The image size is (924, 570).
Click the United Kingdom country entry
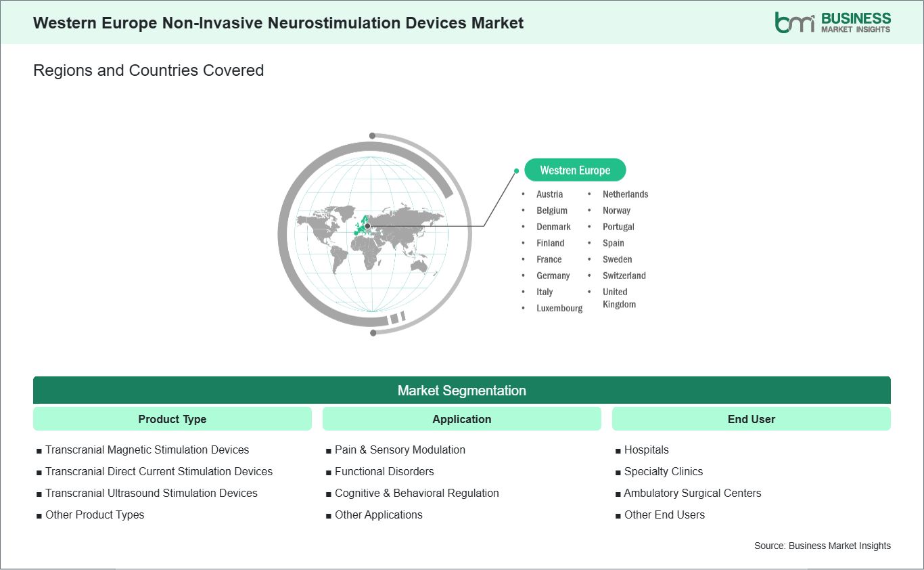[619, 298]
